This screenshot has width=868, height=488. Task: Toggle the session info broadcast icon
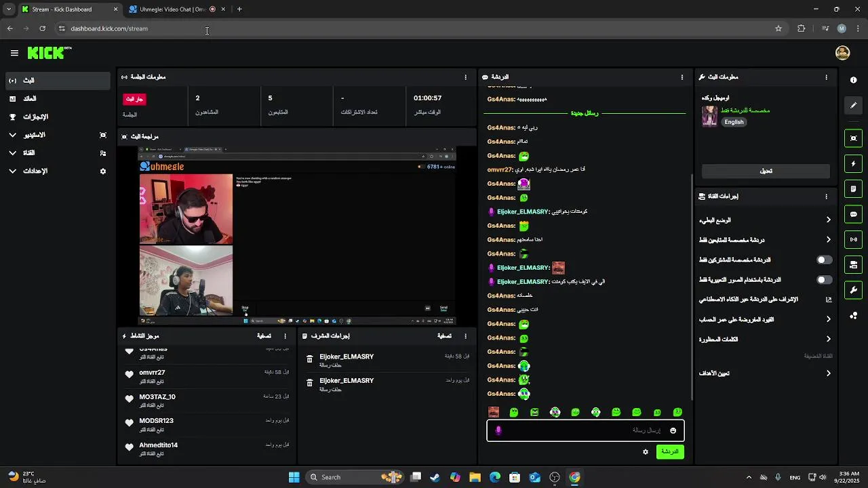click(853, 239)
